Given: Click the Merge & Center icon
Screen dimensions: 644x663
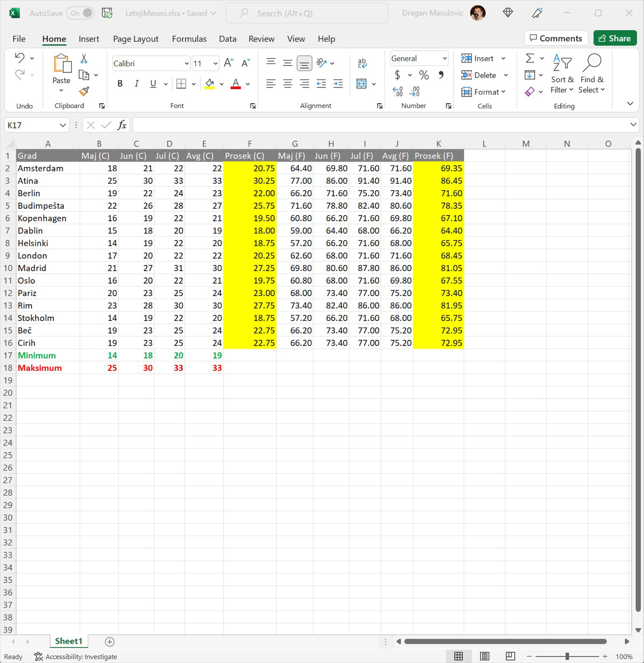Looking at the screenshot, I should [x=361, y=84].
